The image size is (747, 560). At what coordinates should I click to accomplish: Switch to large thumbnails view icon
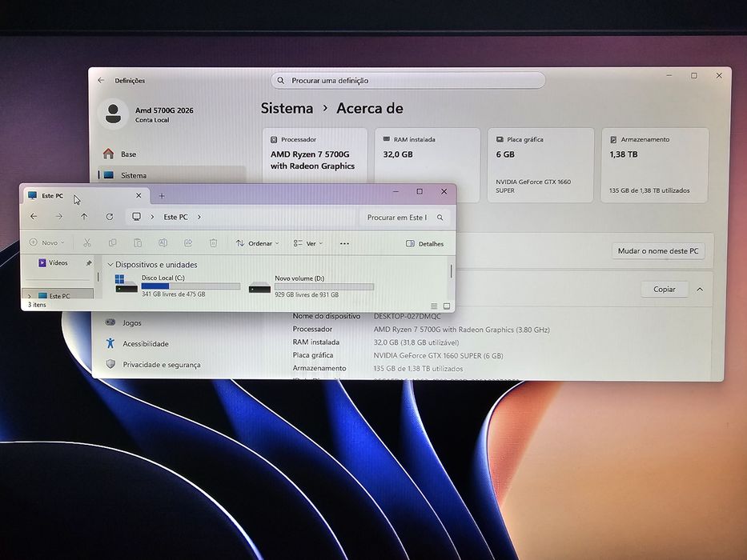coord(447,306)
